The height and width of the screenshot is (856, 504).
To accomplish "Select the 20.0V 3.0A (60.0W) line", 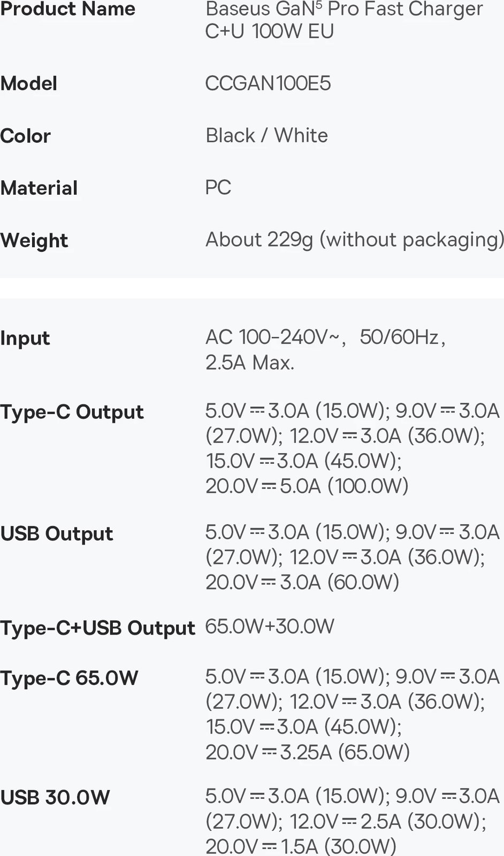I will click(302, 582).
